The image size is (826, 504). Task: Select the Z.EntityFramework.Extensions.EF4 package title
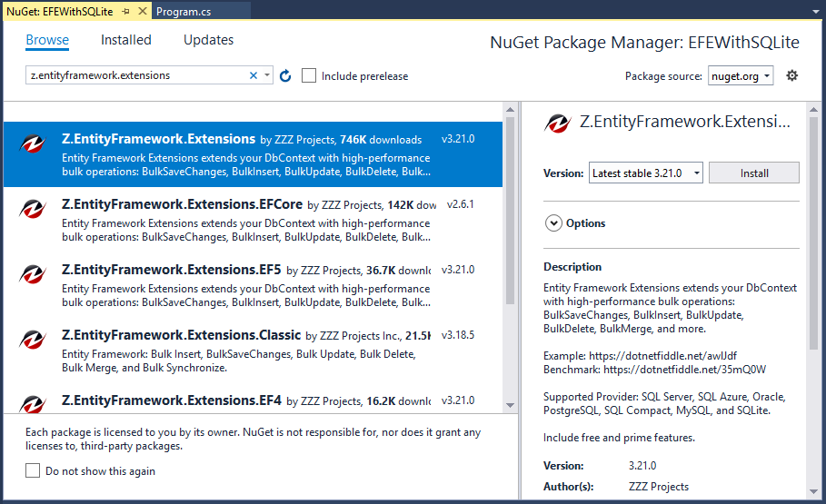coord(172,400)
